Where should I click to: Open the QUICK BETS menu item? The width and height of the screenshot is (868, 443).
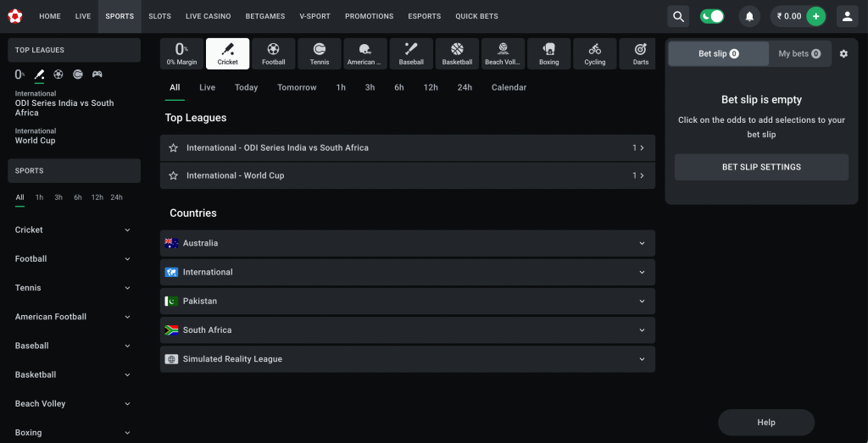pyautogui.click(x=476, y=17)
